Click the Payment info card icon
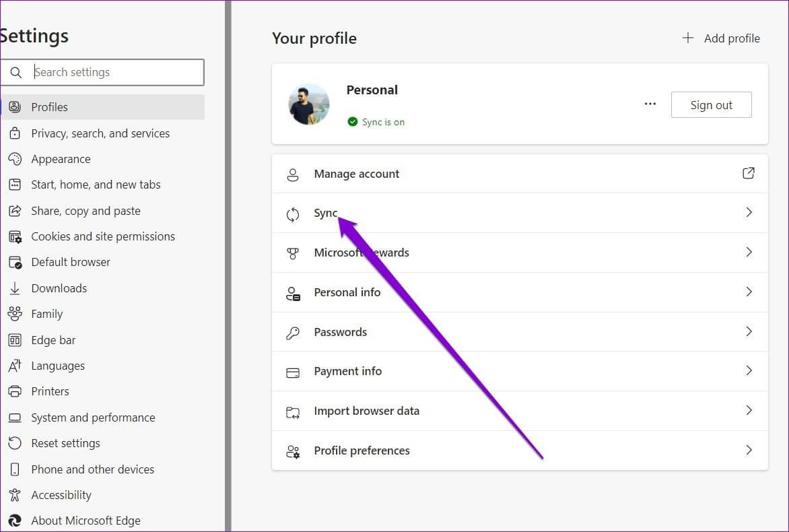This screenshot has height=532, width=789. [x=292, y=373]
